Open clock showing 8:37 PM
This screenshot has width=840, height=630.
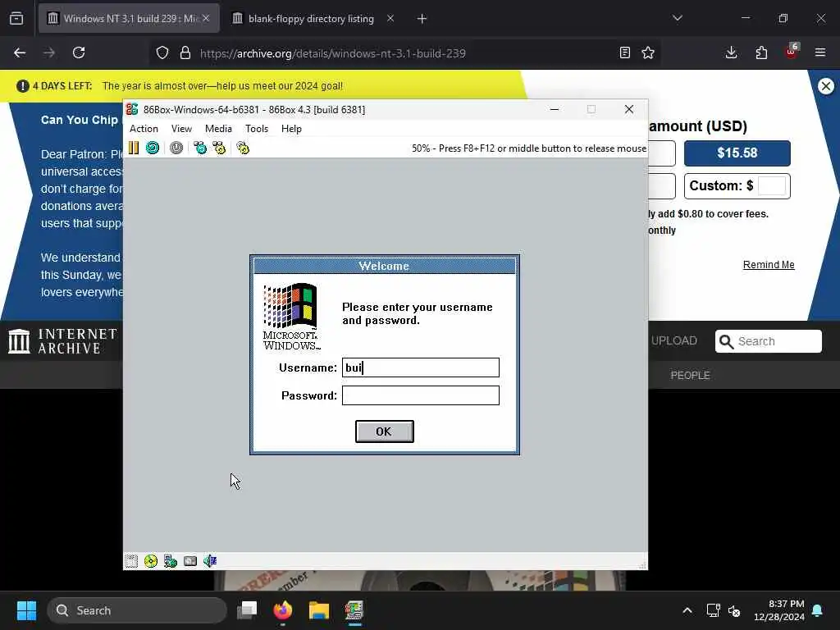(x=779, y=610)
